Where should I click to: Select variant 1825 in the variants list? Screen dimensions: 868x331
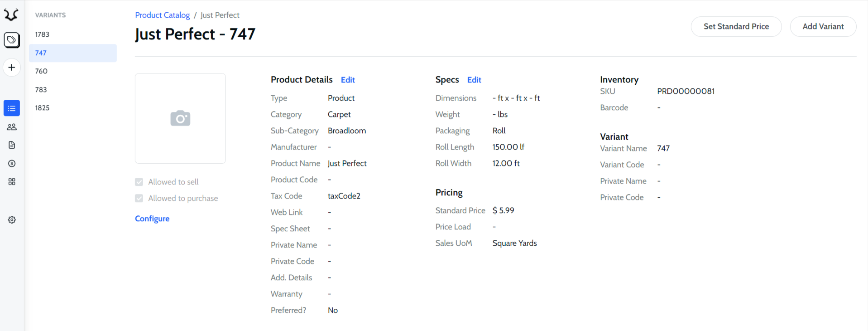tap(42, 108)
